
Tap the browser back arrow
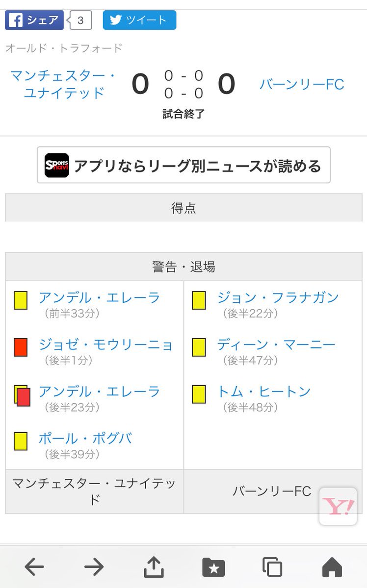coord(34,567)
